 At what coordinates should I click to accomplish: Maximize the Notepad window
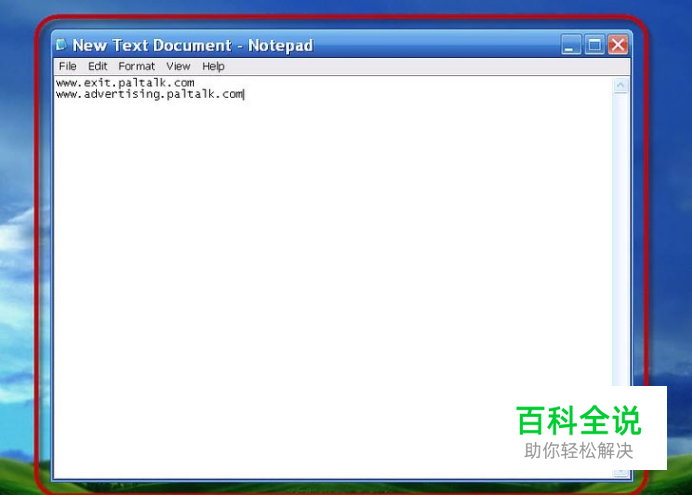594,45
